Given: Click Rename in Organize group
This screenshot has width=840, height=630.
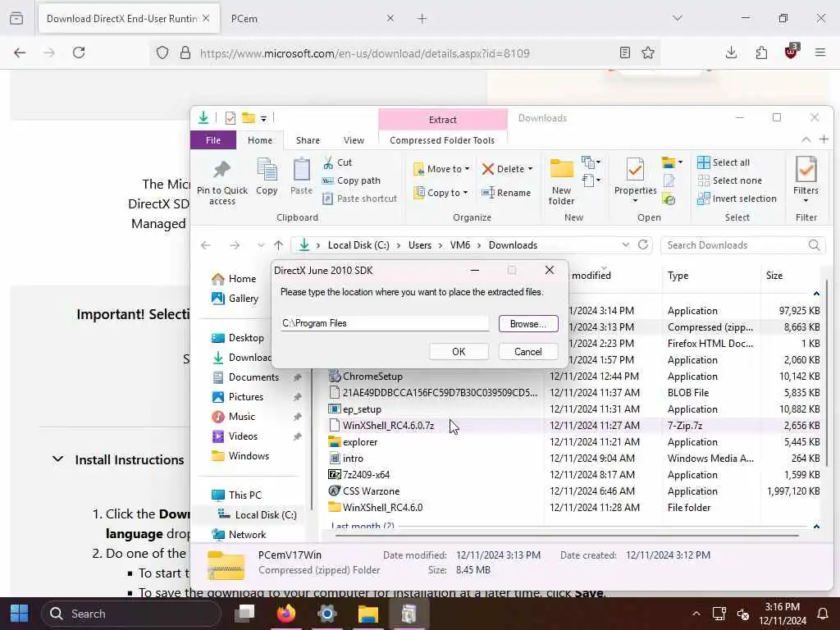Looking at the screenshot, I should [505, 193].
